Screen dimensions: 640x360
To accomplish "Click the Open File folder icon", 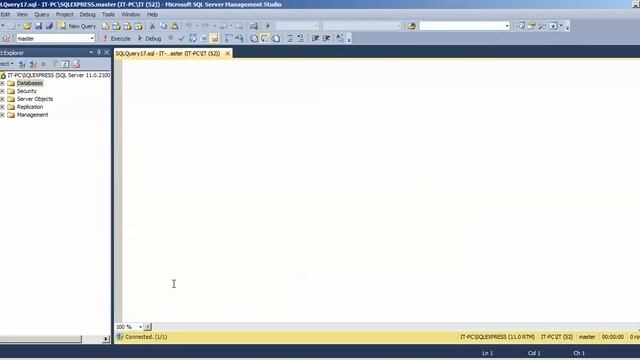I will (x=27, y=26).
